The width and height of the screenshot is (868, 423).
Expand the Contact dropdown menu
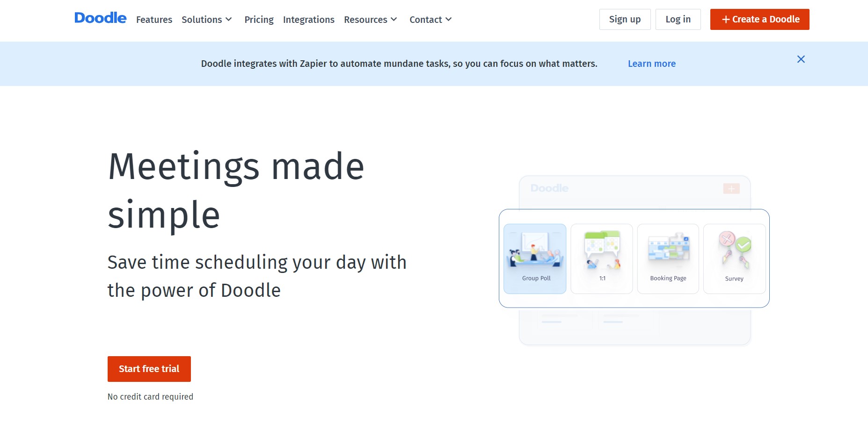point(430,20)
